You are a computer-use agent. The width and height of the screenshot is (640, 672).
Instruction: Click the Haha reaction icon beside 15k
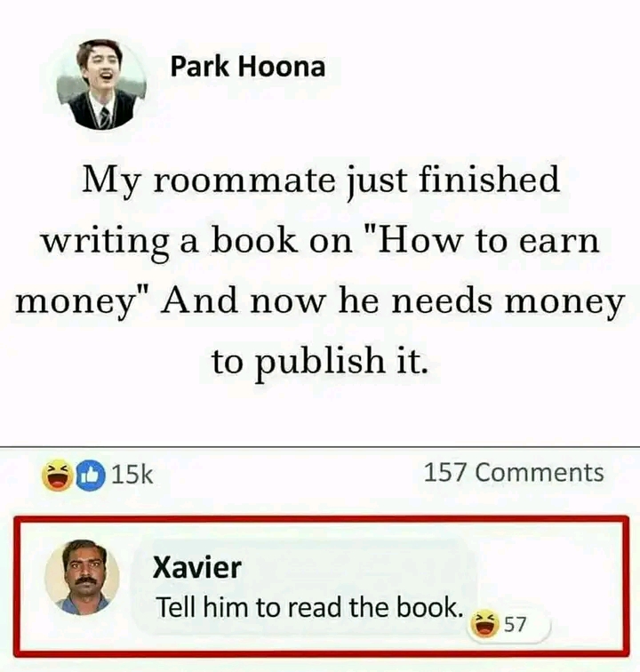[57, 476]
